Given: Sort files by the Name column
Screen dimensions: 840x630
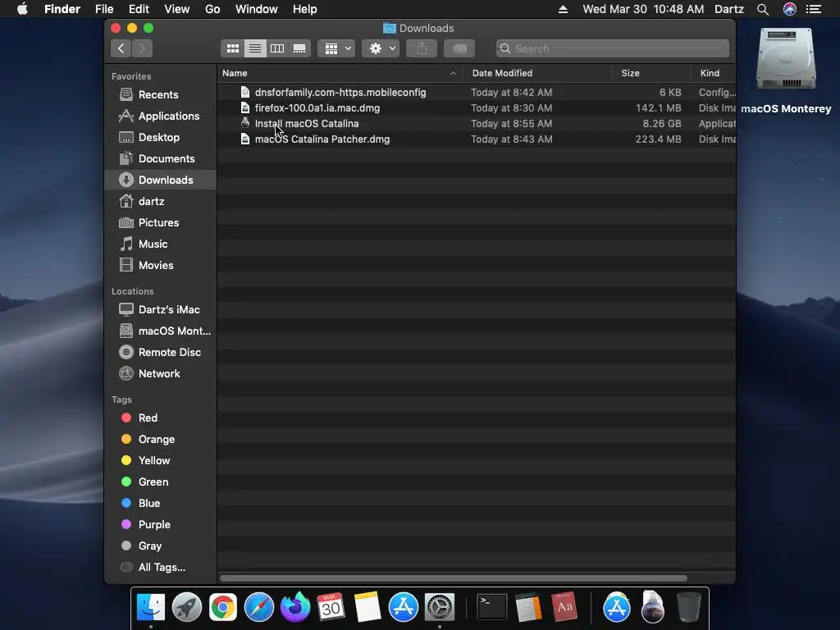Looking at the screenshot, I should pos(340,73).
